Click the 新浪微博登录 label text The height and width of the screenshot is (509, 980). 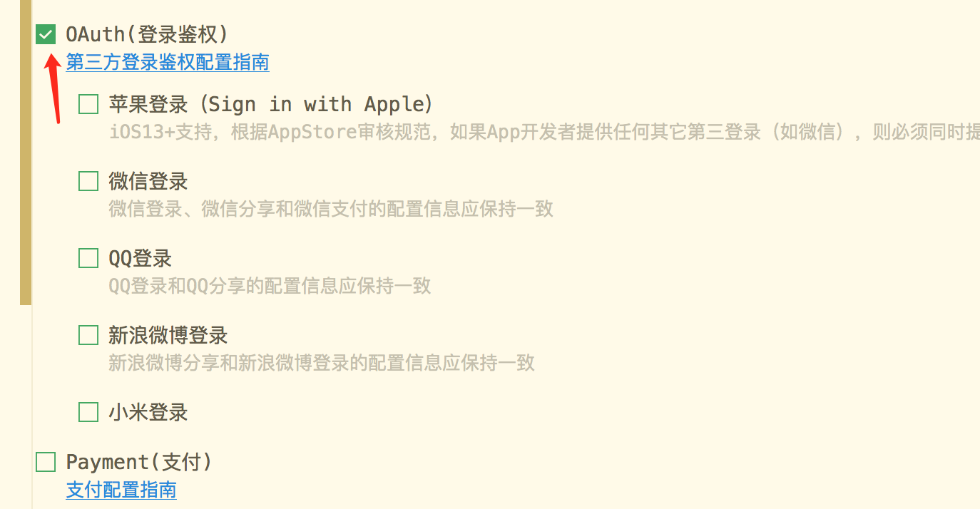click(168, 335)
